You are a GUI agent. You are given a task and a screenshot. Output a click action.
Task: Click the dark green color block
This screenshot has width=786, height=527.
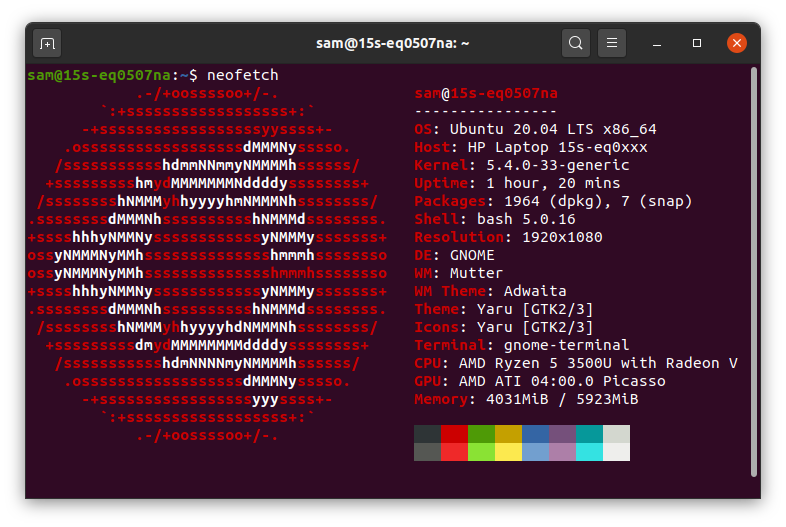tap(482, 434)
